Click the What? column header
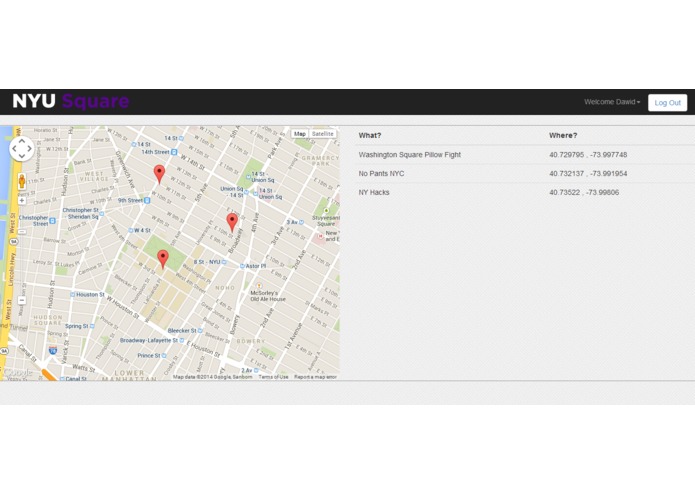The width and height of the screenshot is (695, 494). click(x=370, y=136)
